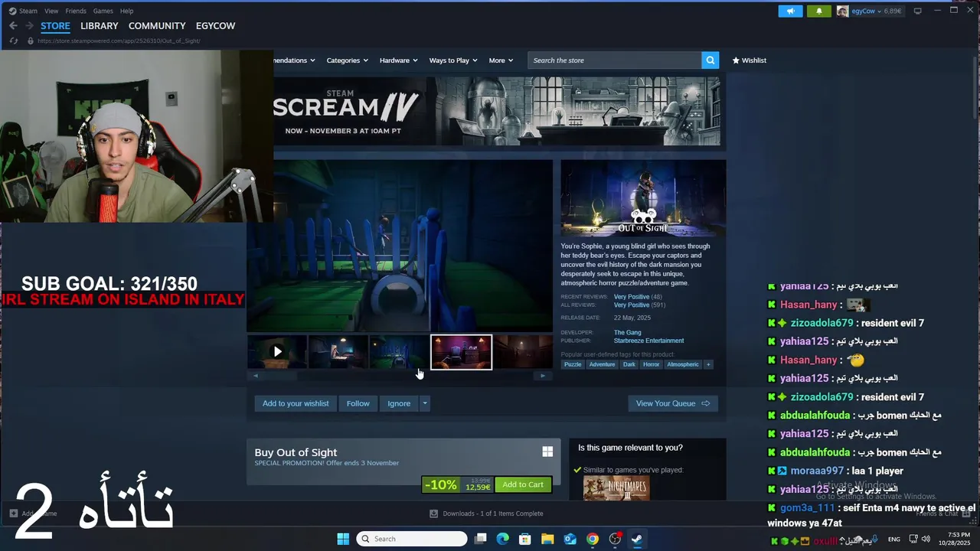980x551 pixels.
Task: Play the trailer video thumbnail
Action: tap(277, 352)
